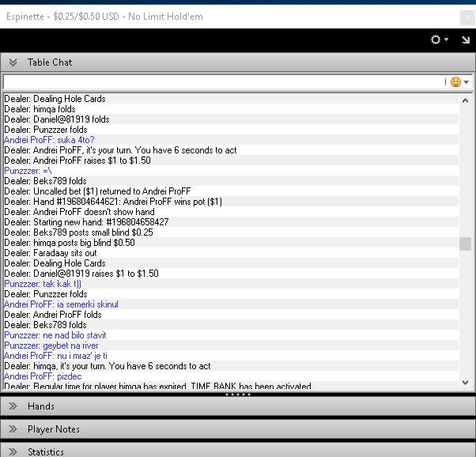Viewport: 476px width, 457px height.
Task: Collapse the Table Chat panel chevron
Action: [x=13, y=62]
